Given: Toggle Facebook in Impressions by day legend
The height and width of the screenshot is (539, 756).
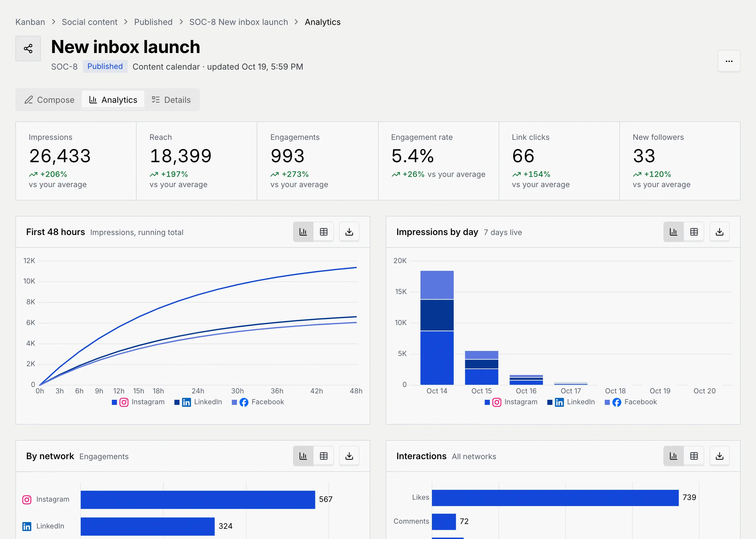Looking at the screenshot, I should pyautogui.click(x=631, y=402).
